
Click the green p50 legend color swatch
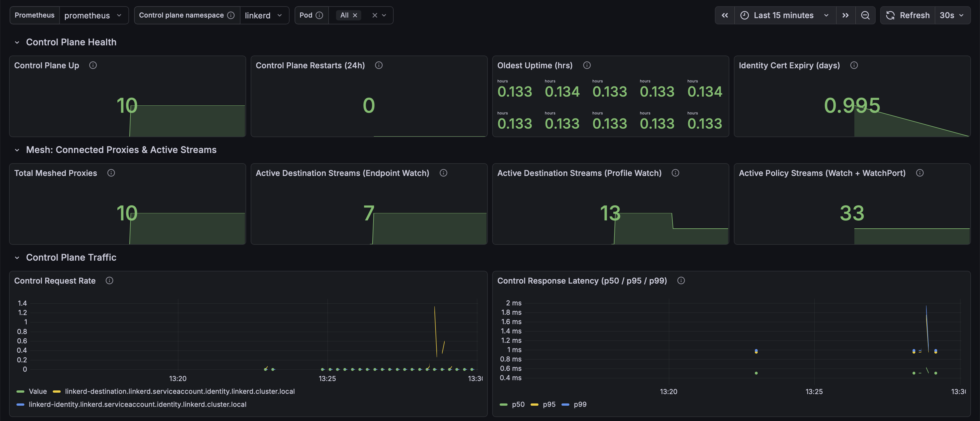[x=504, y=404]
